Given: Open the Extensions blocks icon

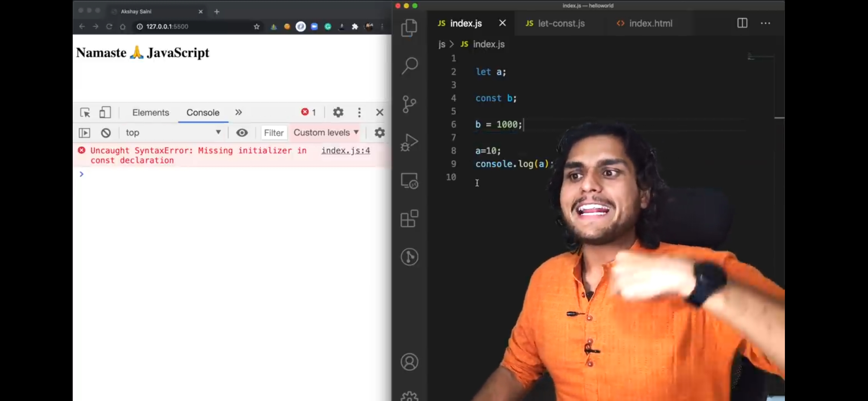Looking at the screenshot, I should click(409, 219).
